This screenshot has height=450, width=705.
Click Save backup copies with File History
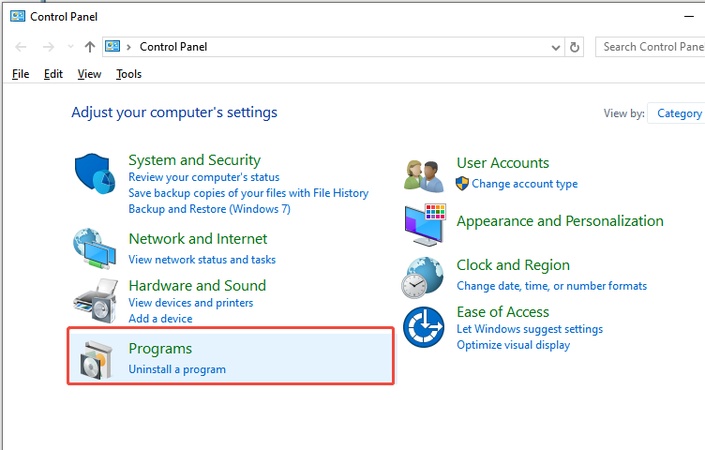pyautogui.click(x=248, y=193)
